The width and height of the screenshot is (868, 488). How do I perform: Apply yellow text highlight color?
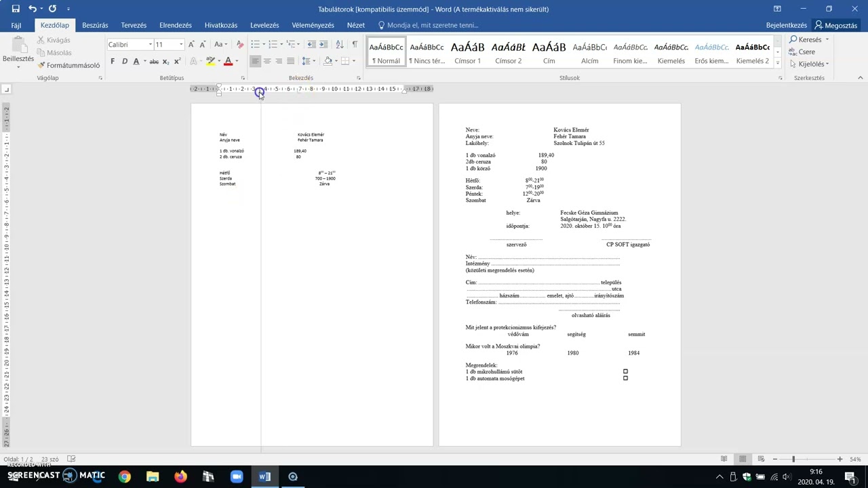point(210,61)
